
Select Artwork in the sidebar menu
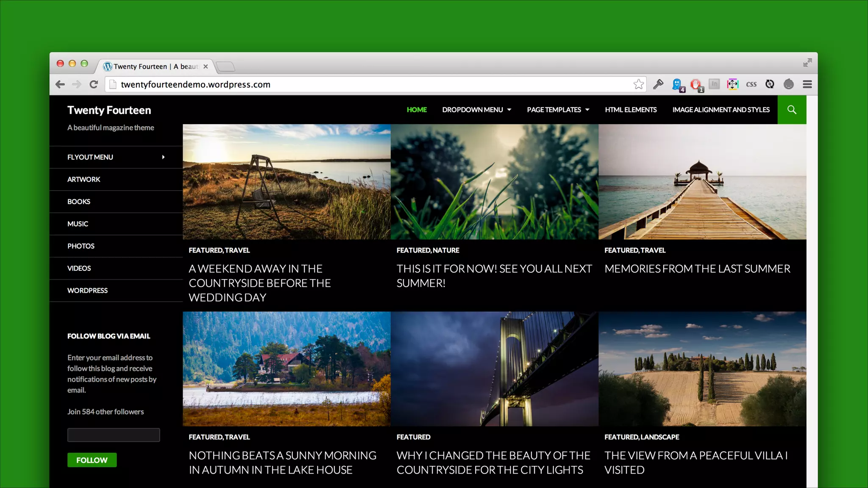tap(84, 179)
